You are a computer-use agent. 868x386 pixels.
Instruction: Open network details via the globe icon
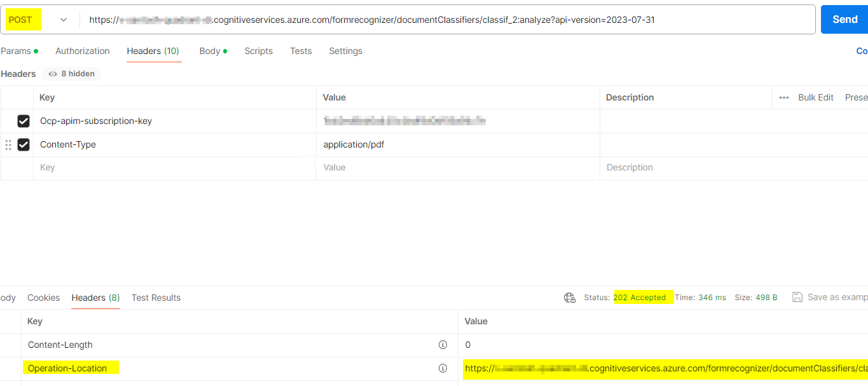coord(569,297)
